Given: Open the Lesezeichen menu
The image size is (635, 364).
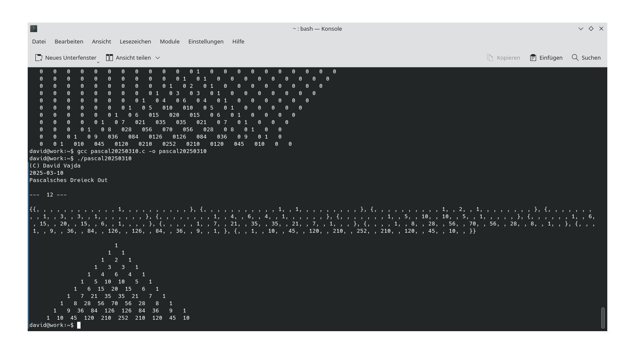Looking at the screenshot, I should click(x=135, y=41).
